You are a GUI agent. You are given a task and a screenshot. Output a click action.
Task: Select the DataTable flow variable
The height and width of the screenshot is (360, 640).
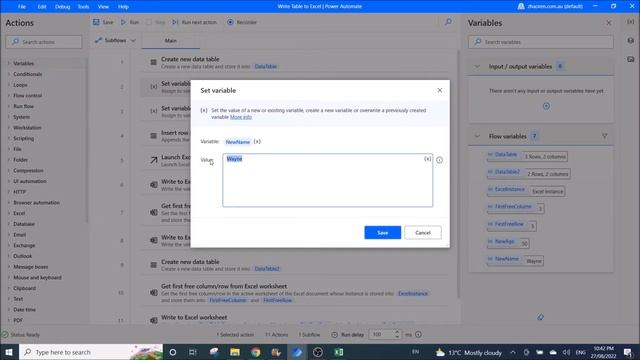(x=527, y=156)
